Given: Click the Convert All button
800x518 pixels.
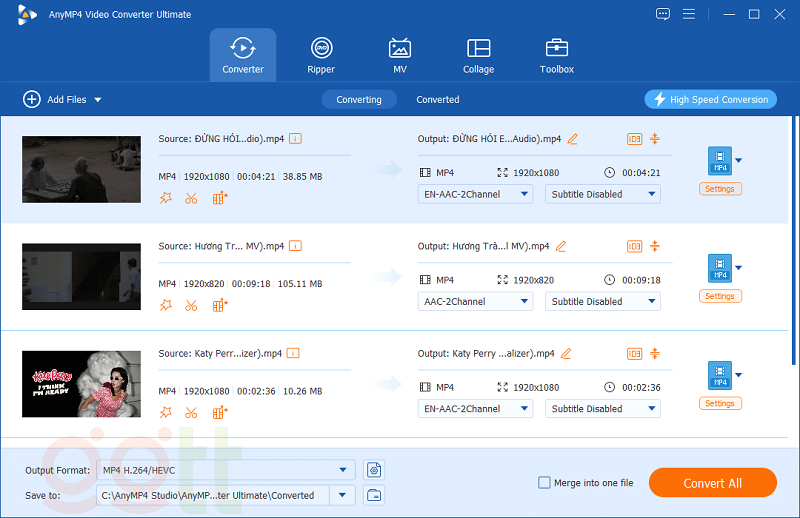Looking at the screenshot, I should (712, 483).
